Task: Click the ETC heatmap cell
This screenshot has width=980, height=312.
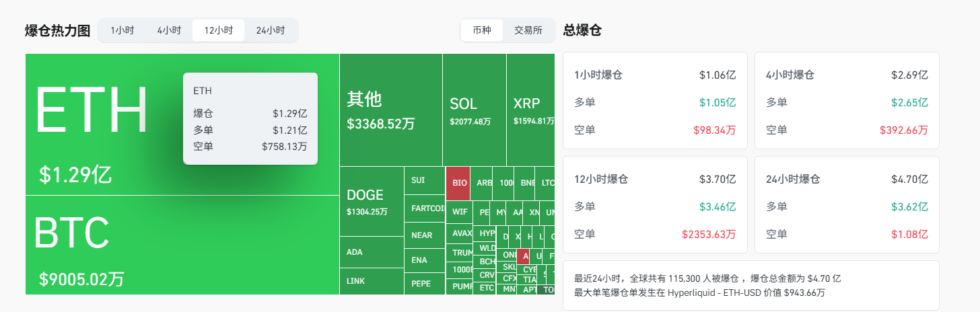Action: (485, 288)
